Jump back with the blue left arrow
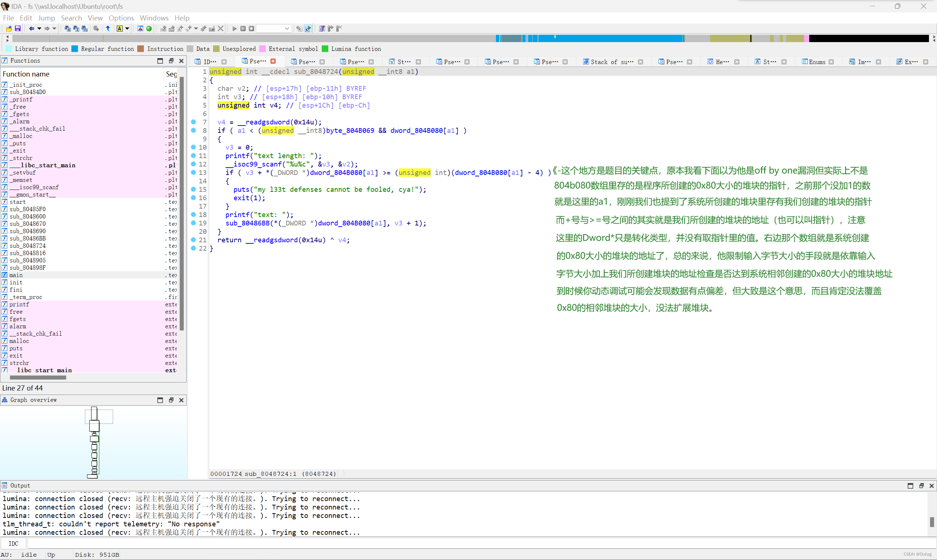 [x=32, y=28]
